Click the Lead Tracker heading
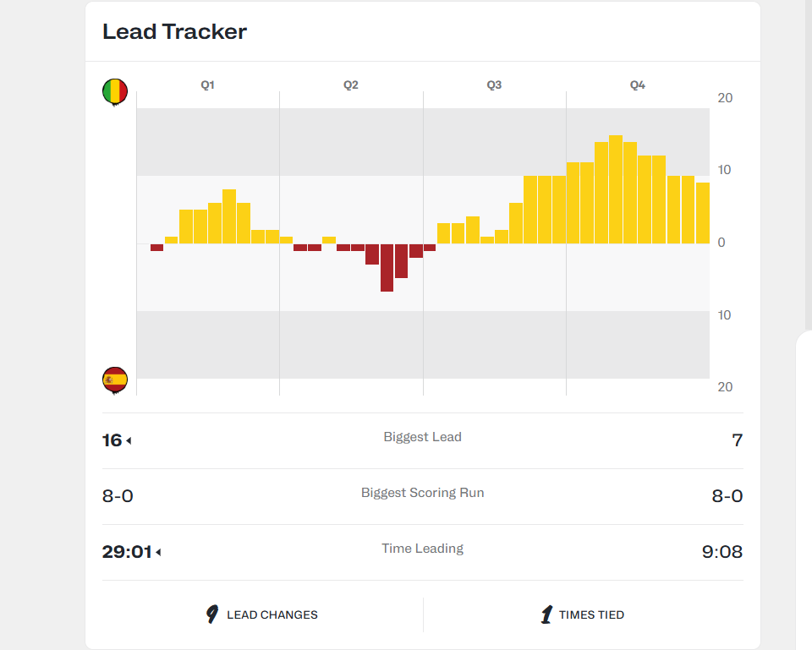 click(x=174, y=31)
